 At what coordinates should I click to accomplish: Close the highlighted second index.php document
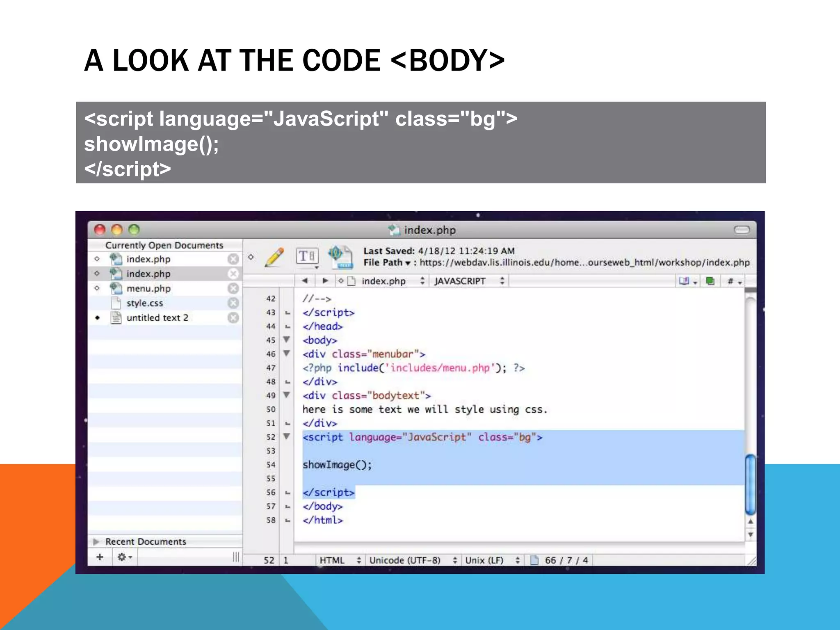click(x=233, y=274)
